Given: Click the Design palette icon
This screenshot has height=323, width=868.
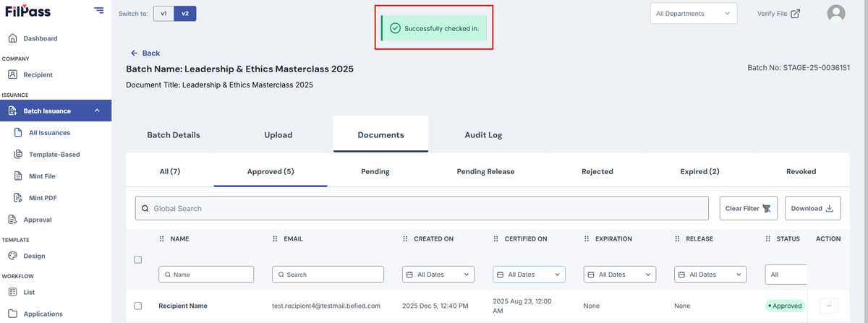Looking at the screenshot, I should 12,256.
